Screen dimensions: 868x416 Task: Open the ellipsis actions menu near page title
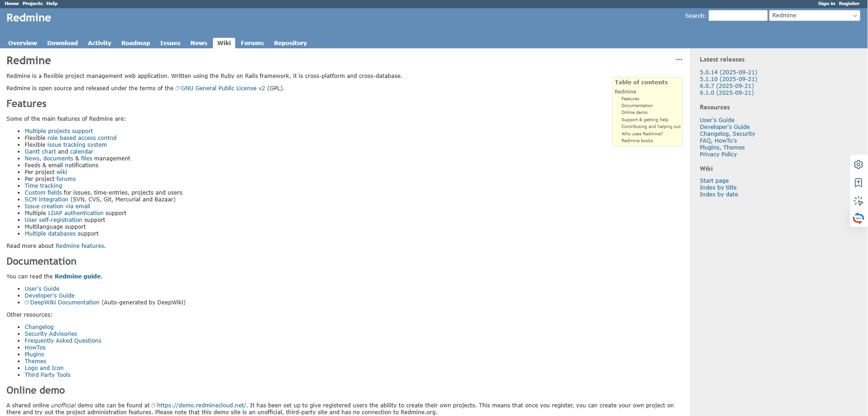(x=679, y=60)
